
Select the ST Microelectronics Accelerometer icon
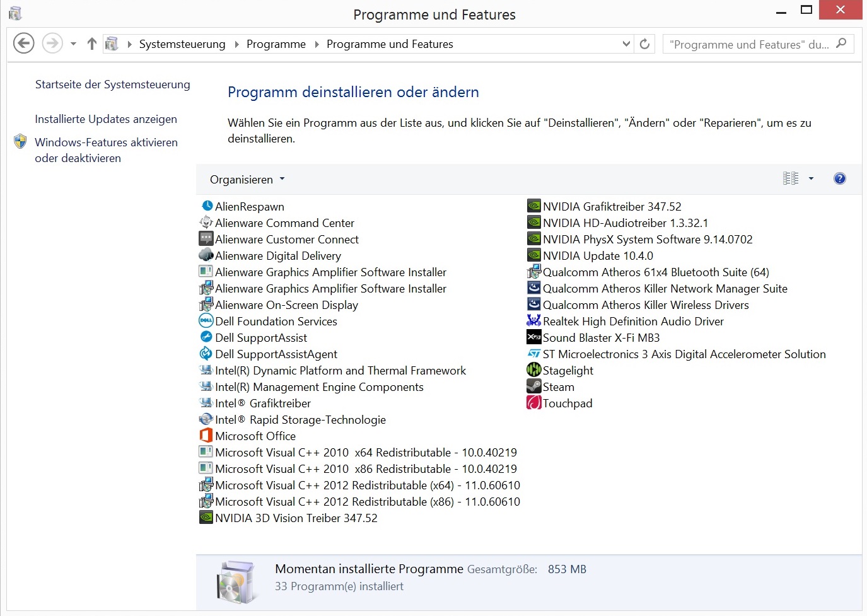(x=534, y=354)
